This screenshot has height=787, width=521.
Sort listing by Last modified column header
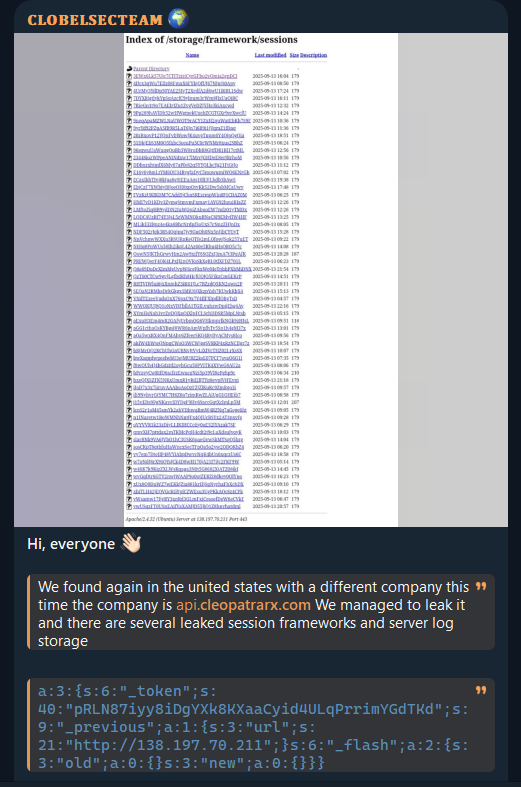270,55
